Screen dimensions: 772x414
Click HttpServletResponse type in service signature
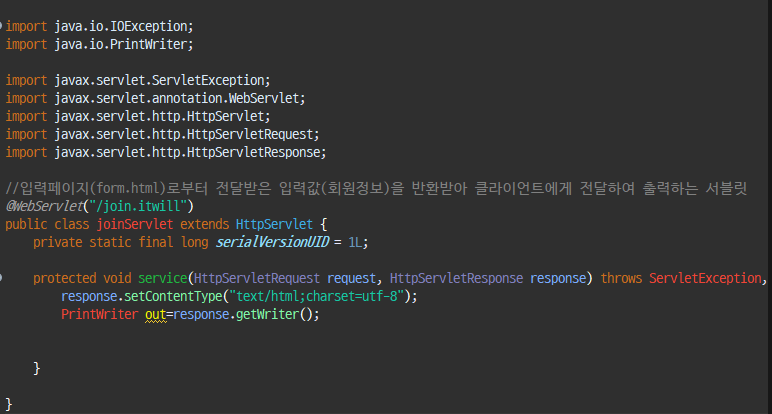click(456, 279)
